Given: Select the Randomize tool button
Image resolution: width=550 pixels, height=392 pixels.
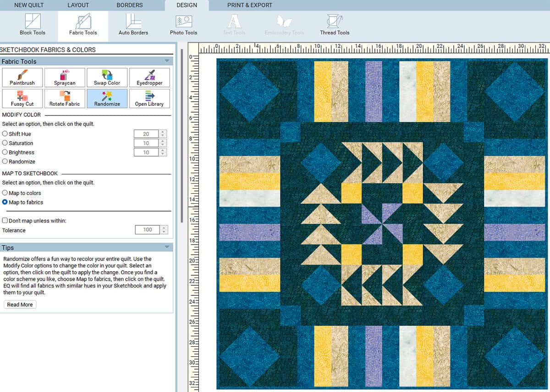Looking at the screenshot, I should [x=107, y=98].
